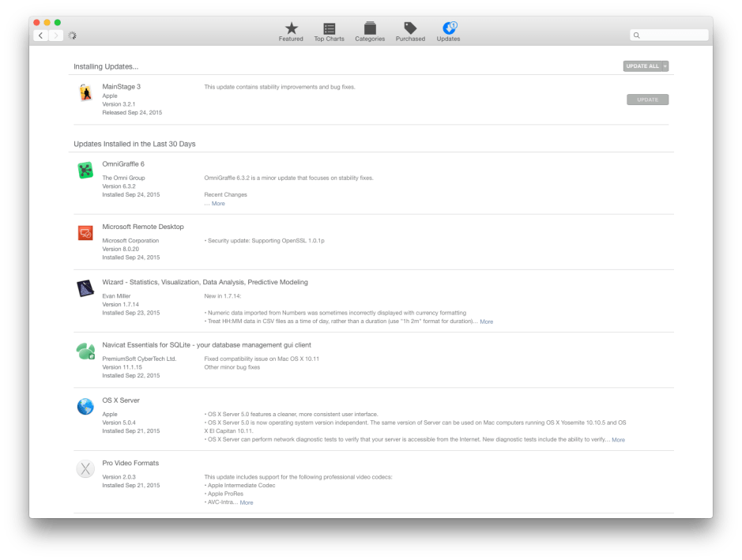Open the Purchased tab
The image size is (742, 560).
pyautogui.click(x=409, y=31)
